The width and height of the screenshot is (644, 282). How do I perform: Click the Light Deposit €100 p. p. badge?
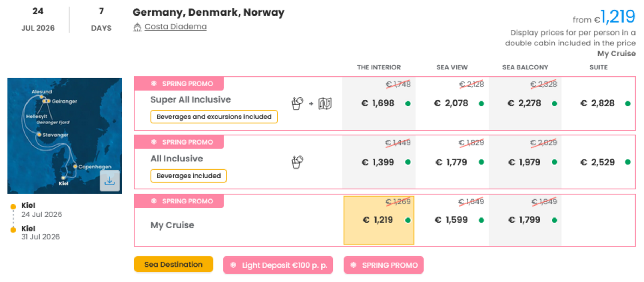point(278,265)
